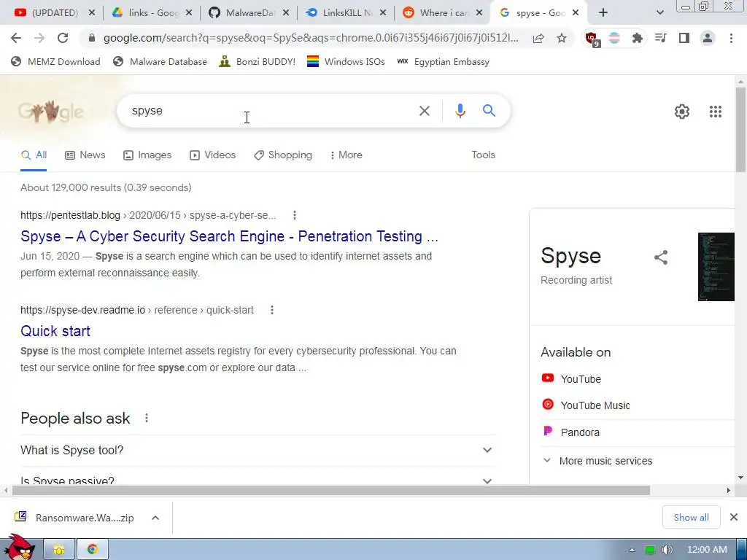Switch to the LinksKILL tab

[x=345, y=13]
